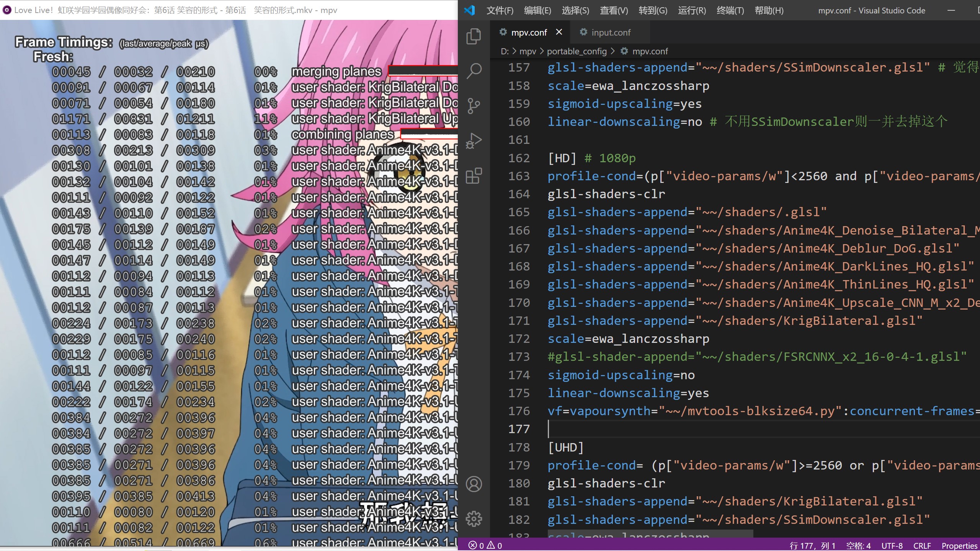The width and height of the screenshot is (980, 551).
Task: Click the line and column indicator 行 177
Action: pos(812,545)
